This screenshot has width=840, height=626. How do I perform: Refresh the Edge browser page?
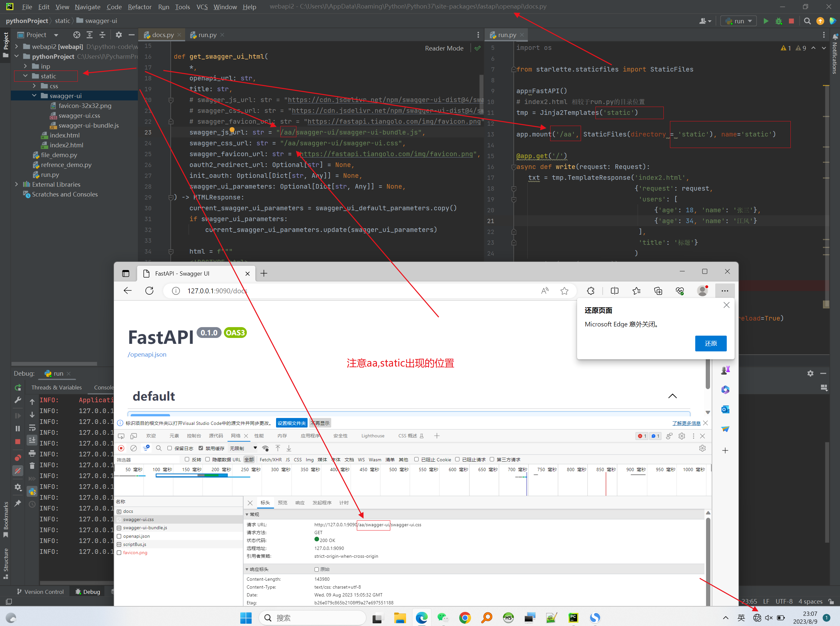coord(149,291)
